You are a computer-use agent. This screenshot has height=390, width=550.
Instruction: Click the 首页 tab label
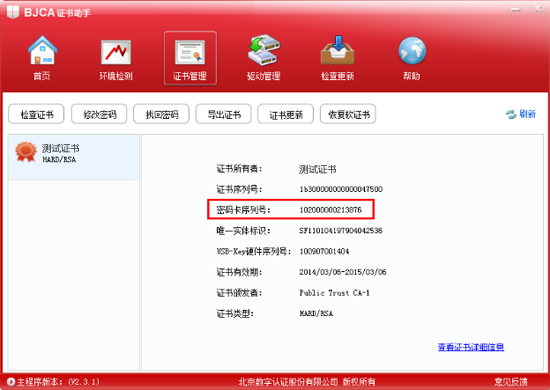42,76
